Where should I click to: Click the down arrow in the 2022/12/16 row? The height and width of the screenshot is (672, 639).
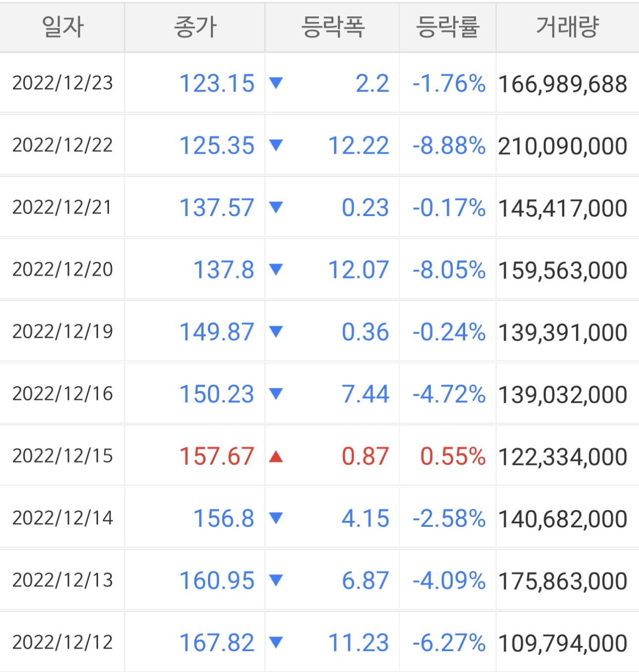pyautogui.click(x=276, y=394)
